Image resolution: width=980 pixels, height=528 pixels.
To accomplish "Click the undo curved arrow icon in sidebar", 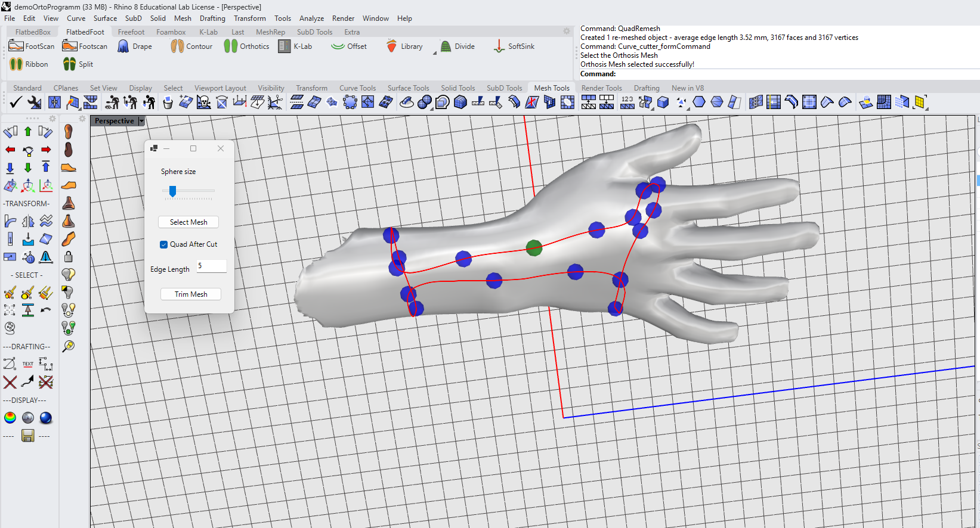I will pos(46,310).
